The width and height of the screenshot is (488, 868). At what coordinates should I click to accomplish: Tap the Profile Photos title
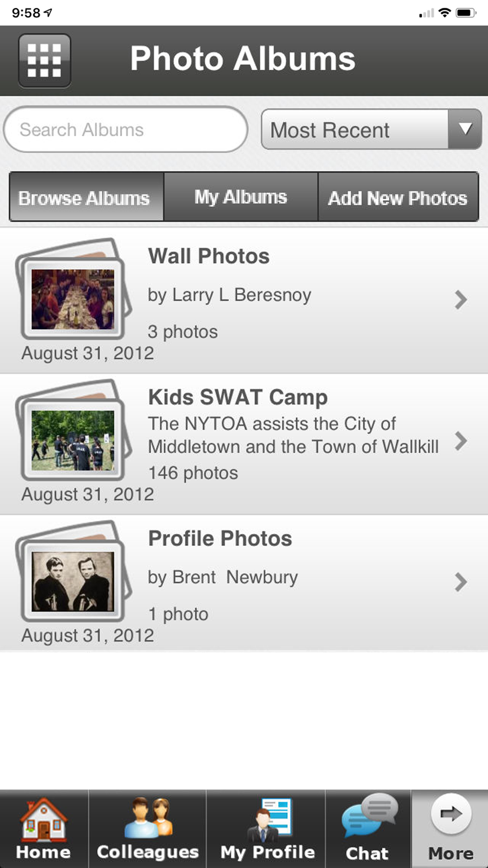click(220, 538)
